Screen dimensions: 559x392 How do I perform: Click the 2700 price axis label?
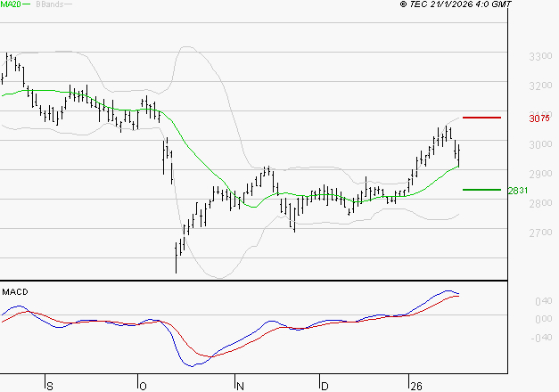click(540, 233)
